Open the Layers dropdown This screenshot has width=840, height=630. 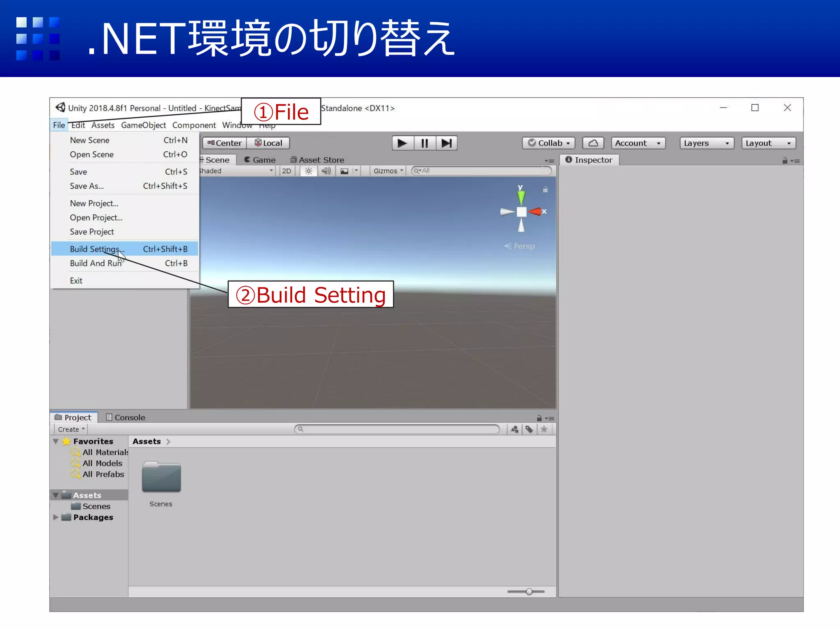click(706, 143)
